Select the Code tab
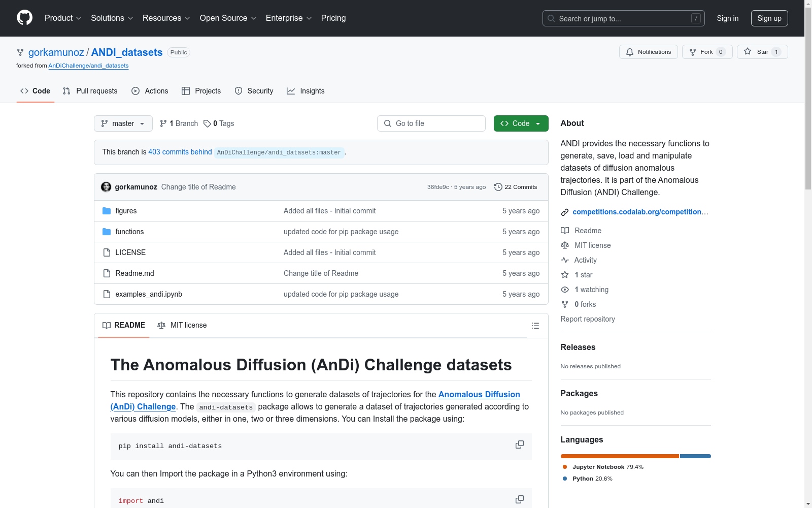812x508 pixels. tap(36, 91)
